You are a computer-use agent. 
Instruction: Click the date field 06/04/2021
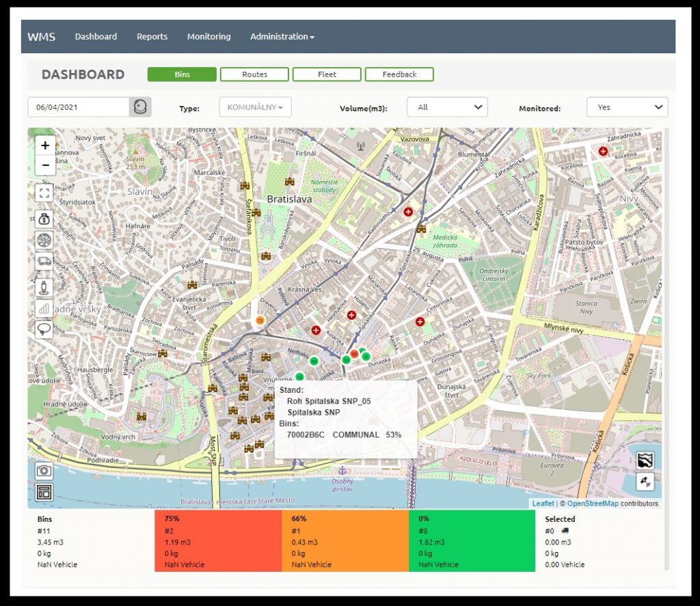pos(79,107)
